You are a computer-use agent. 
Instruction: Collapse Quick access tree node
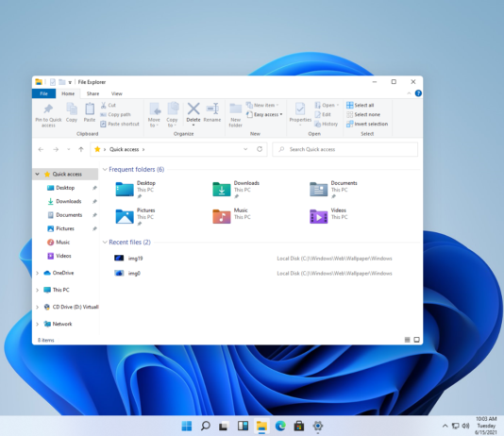38,174
